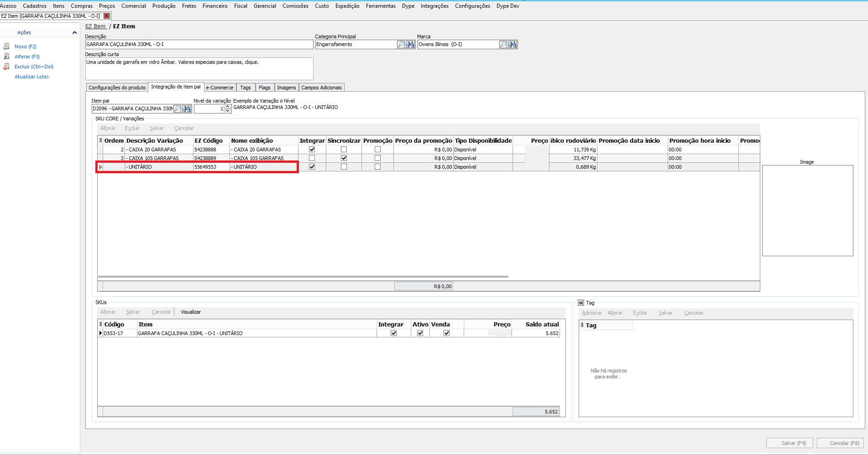Click Salvar in Tag panel toolbar
The width and height of the screenshot is (868, 455).
[x=665, y=313]
